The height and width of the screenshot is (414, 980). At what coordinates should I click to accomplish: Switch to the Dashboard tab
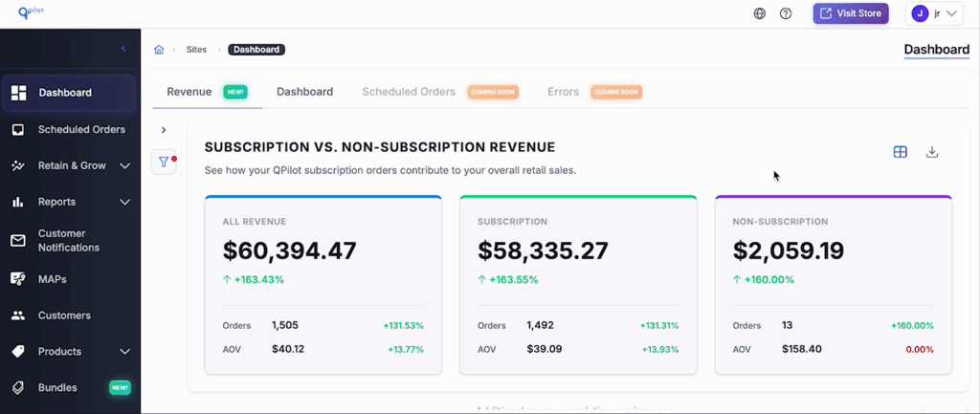pyautogui.click(x=304, y=92)
